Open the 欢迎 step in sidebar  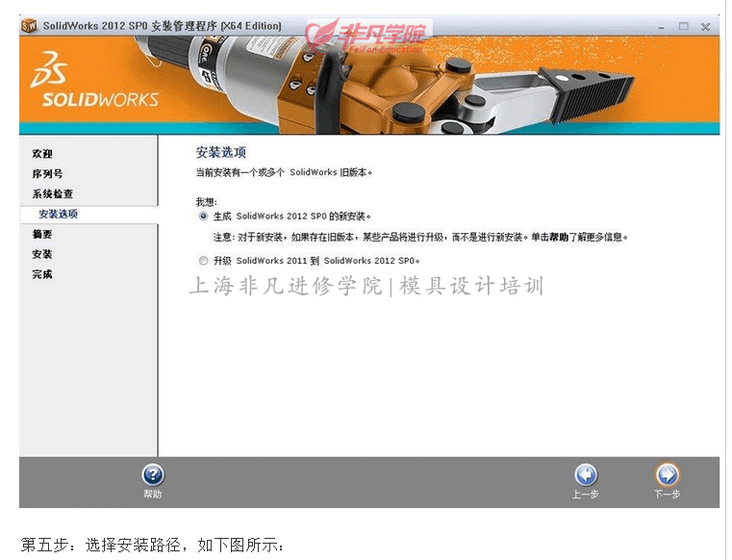pyautogui.click(x=42, y=154)
